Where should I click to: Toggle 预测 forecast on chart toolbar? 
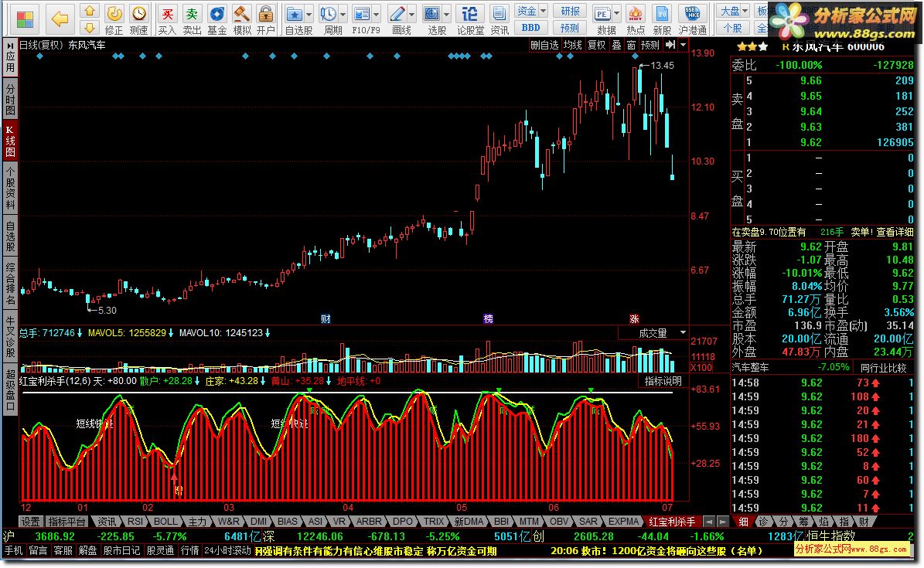[650, 45]
